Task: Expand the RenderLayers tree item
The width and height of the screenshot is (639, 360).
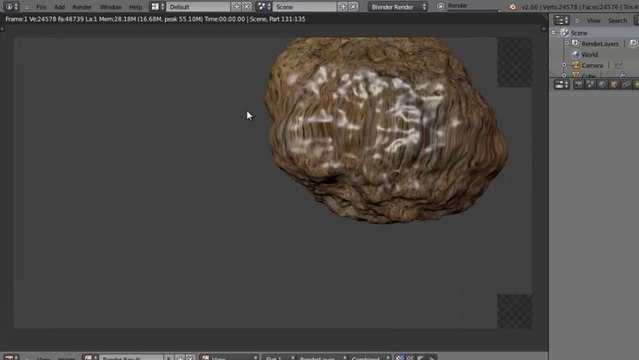Action: pyautogui.click(x=567, y=44)
